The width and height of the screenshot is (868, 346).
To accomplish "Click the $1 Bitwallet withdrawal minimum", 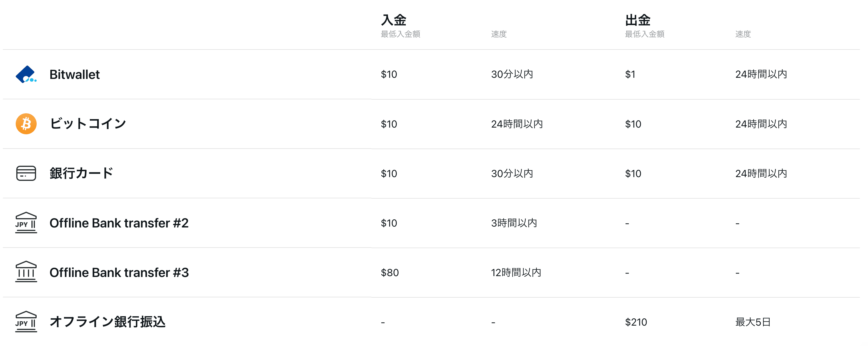I will tap(630, 74).
